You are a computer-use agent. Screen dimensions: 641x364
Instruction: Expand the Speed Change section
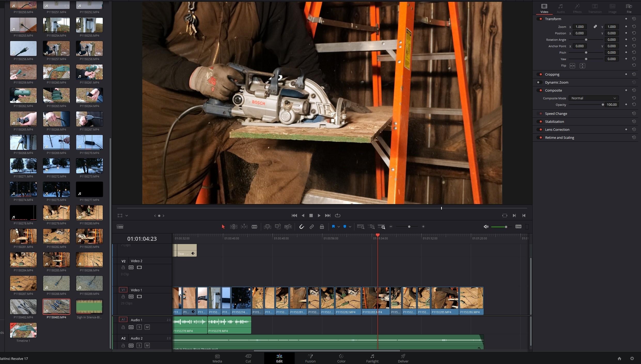[x=556, y=114]
